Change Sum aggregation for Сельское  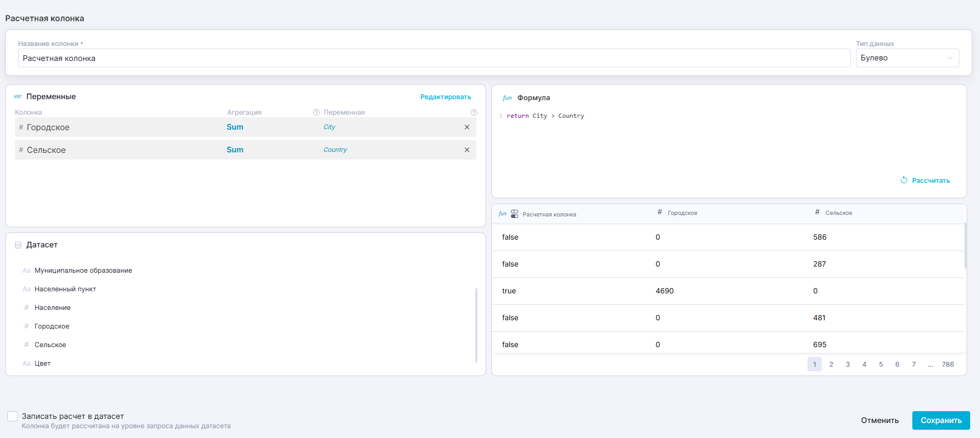click(235, 150)
